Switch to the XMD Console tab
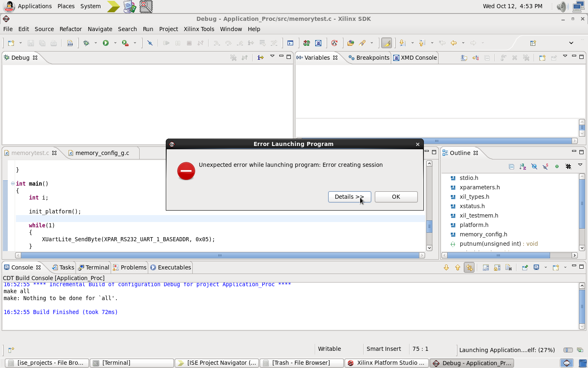Screen dimensions: 588x368 tap(415, 58)
